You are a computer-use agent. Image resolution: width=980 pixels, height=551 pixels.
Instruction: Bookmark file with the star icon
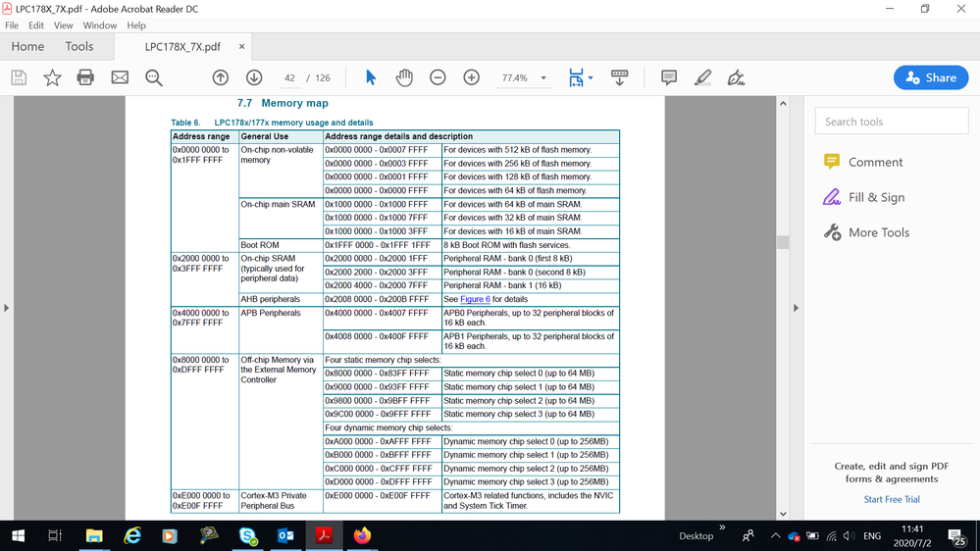tap(53, 77)
